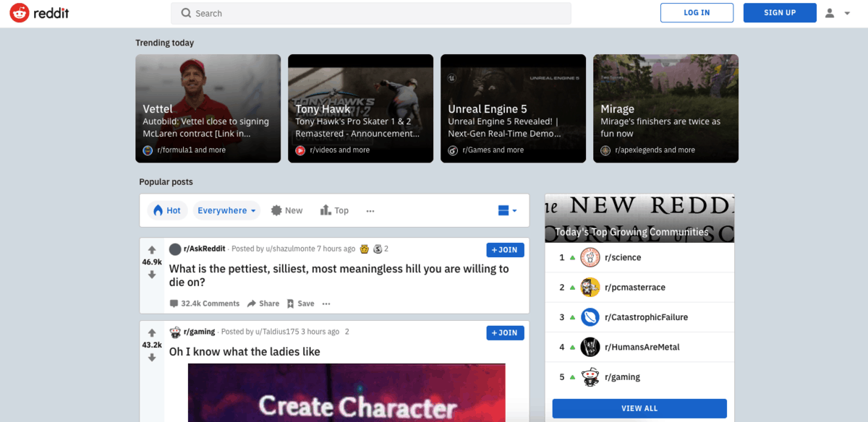Open the card view layout dropdown
This screenshot has height=422, width=868.
508,210
